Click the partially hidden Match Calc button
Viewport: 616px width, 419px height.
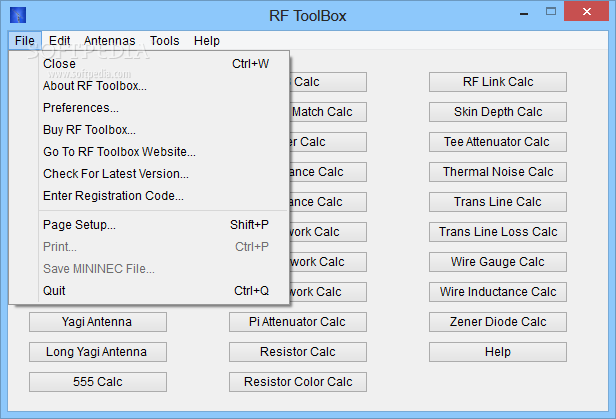coord(328,112)
